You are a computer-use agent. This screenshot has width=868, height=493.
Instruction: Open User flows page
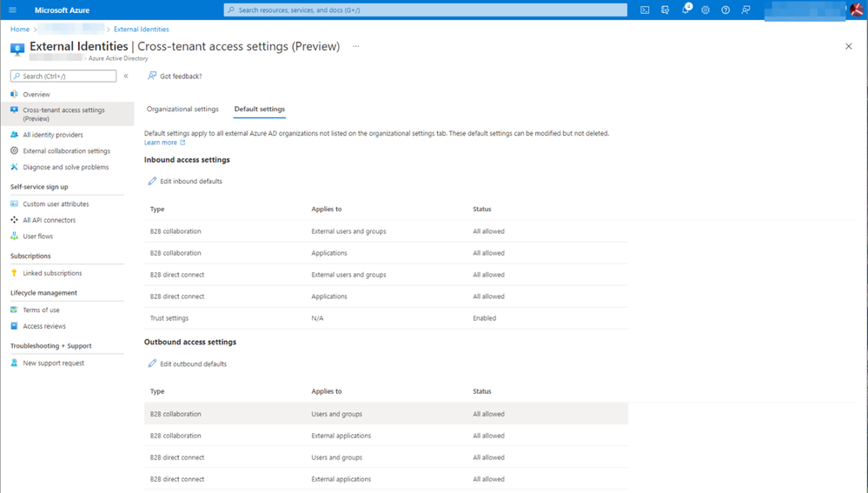pyautogui.click(x=37, y=237)
